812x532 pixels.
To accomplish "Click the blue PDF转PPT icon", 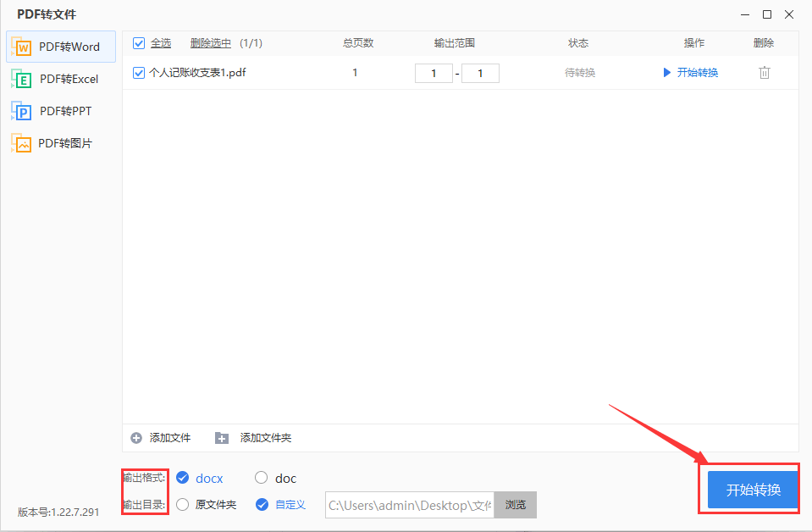I will click(21, 111).
